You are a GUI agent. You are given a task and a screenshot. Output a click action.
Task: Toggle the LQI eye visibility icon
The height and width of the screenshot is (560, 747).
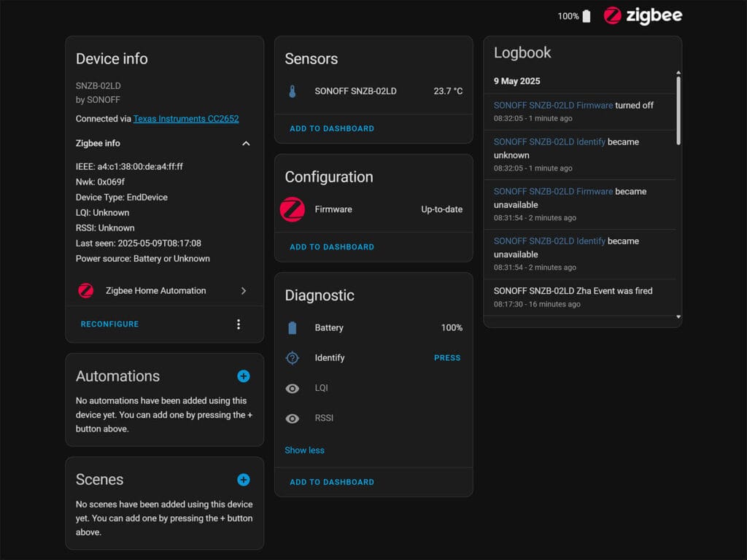293,389
